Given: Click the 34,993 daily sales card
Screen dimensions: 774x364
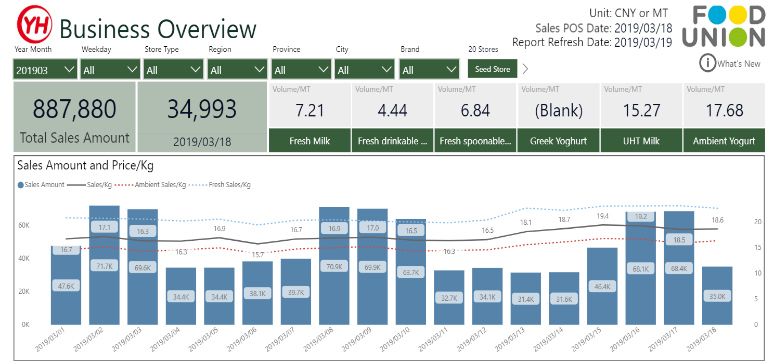Looking at the screenshot, I should point(202,117).
